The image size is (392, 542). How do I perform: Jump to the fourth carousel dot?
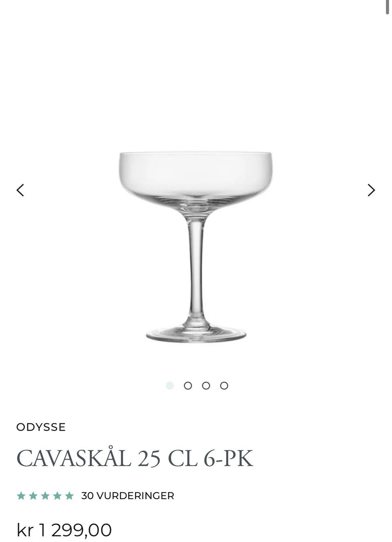click(224, 386)
